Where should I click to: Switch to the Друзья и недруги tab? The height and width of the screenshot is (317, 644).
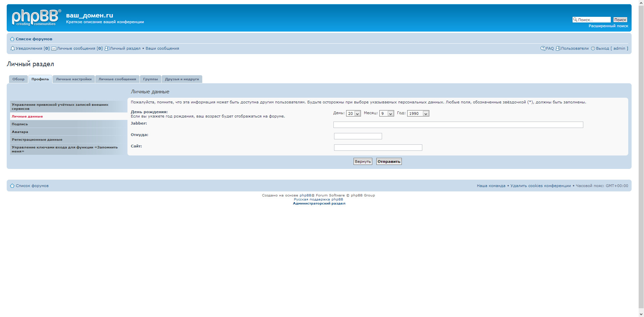182,79
